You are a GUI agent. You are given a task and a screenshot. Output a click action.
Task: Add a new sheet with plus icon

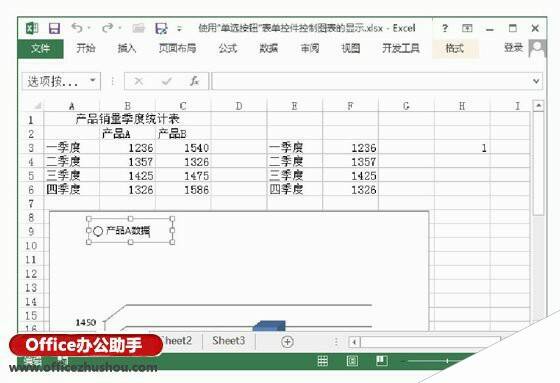pos(287,342)
